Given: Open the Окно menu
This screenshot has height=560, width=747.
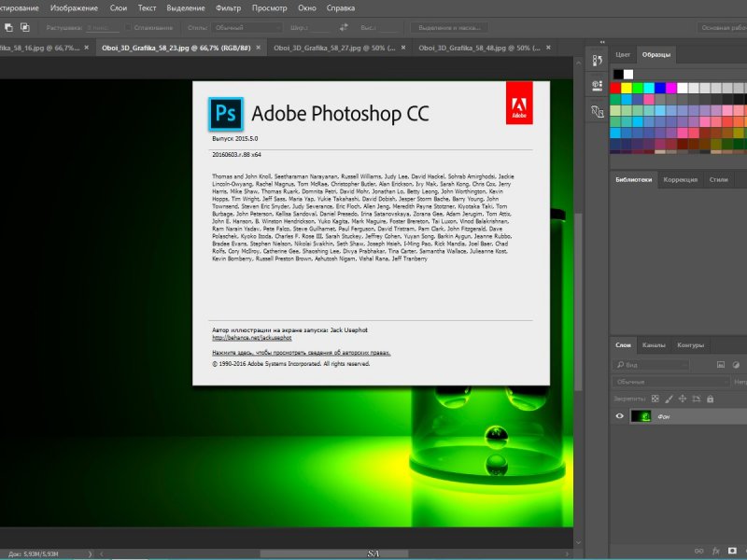Looking at the screenshot, I should click(x=307, y=8).
